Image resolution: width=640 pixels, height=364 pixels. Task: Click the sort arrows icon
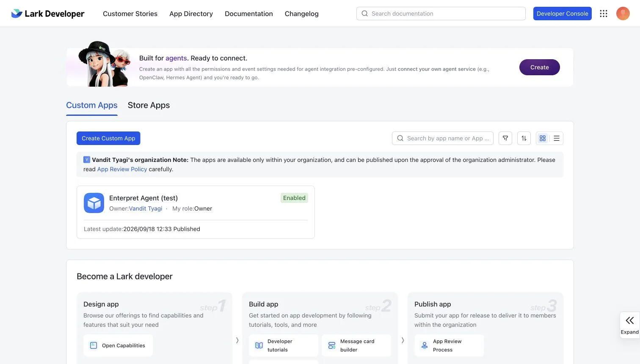point(524,138)
